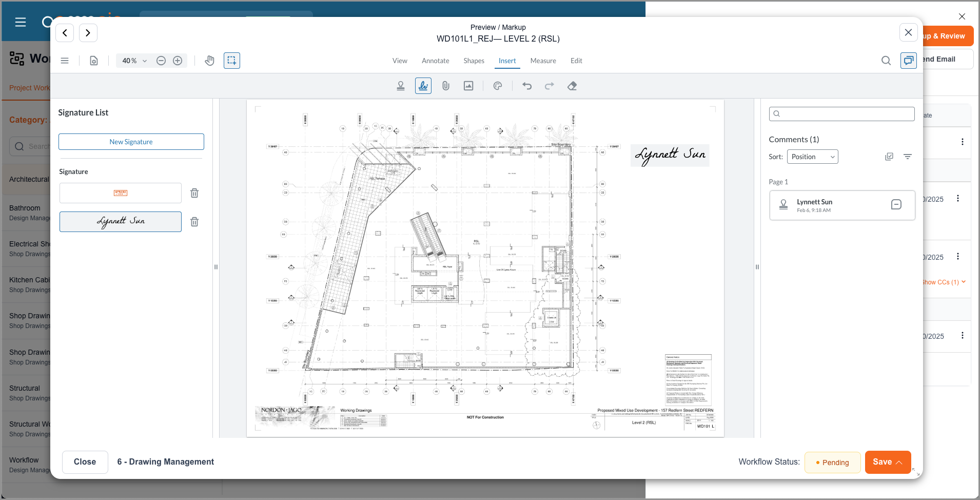This screenshot has width=980, height=500.
Task: Select the Stamp insert tool
Action: 401,86
